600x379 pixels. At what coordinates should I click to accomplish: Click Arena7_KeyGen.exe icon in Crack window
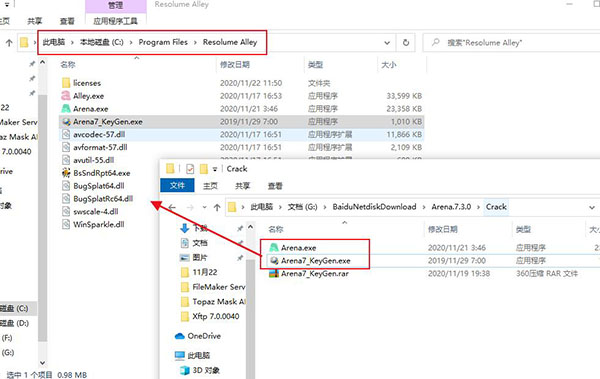tap(274, 261)
